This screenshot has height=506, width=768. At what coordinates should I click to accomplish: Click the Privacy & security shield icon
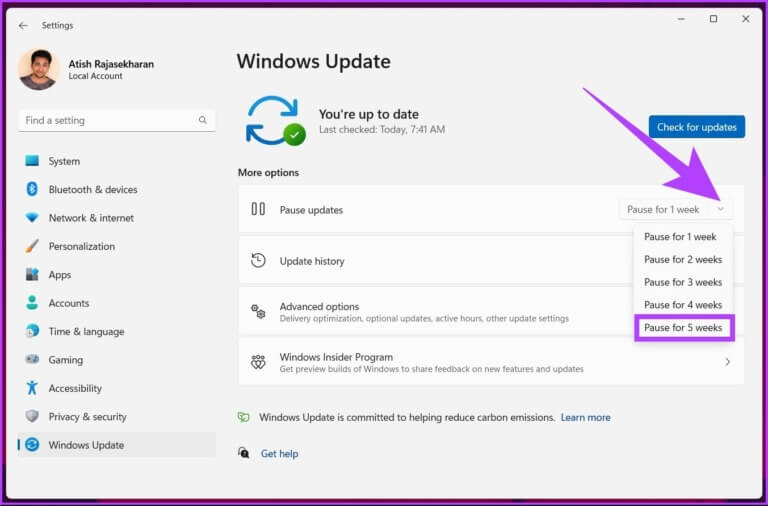tap(32, 416)
